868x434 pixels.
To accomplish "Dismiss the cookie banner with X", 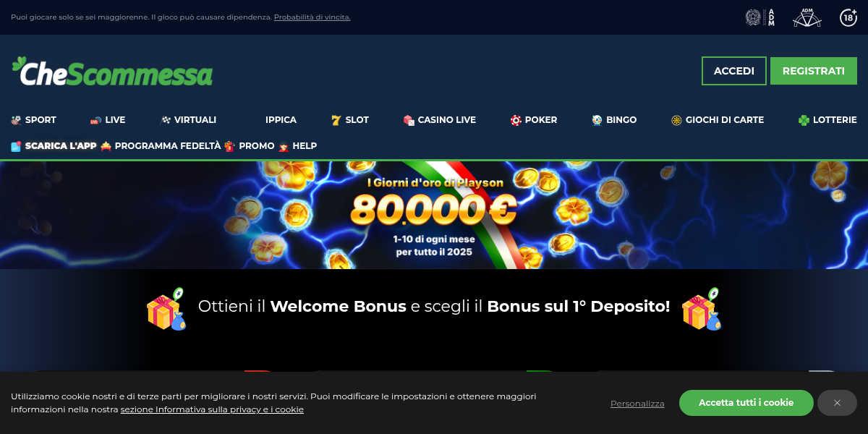I will tap(837, 403).
